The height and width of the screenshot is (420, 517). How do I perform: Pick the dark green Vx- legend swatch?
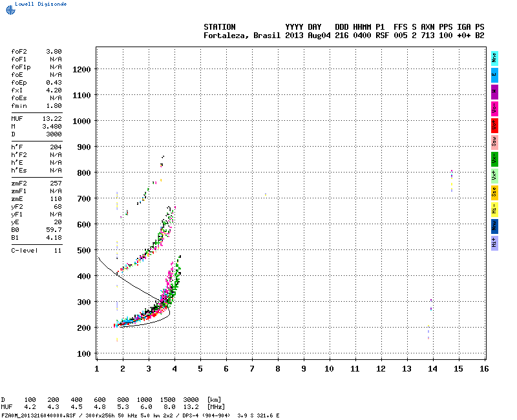click(494, 159)
